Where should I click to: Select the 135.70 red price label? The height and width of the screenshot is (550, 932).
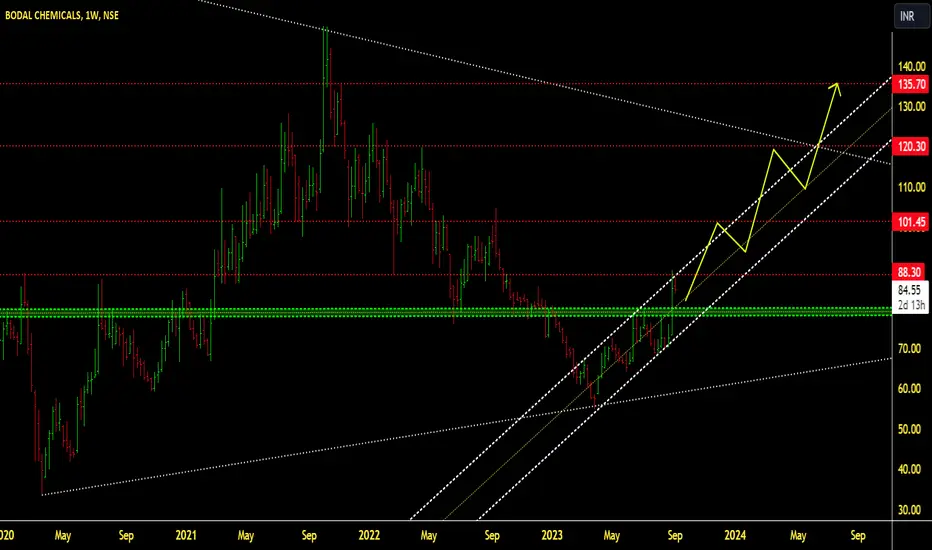click(x=911, y=84)
